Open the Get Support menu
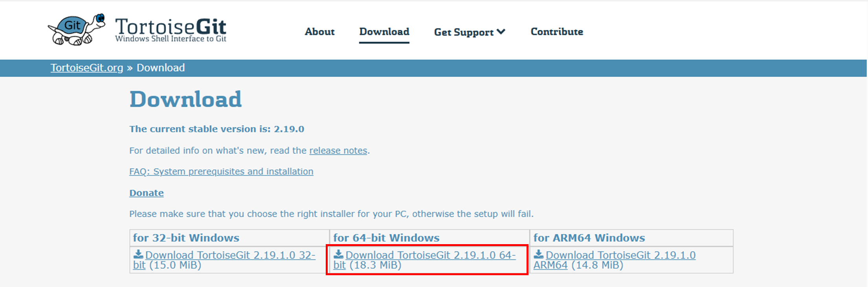 pyautogui.click(x=470, y=32)
